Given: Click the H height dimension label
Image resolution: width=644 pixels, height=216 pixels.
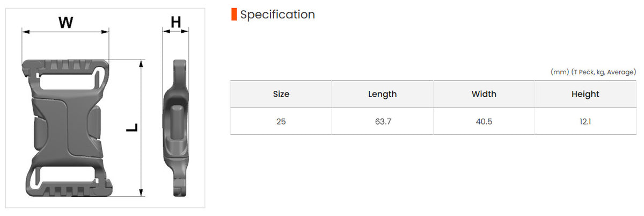Looking at the screenshot, I should point(175,22).
